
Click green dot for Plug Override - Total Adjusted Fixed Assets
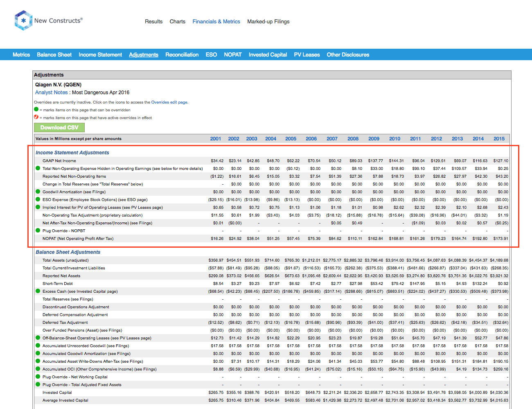[x=38, y=384]
